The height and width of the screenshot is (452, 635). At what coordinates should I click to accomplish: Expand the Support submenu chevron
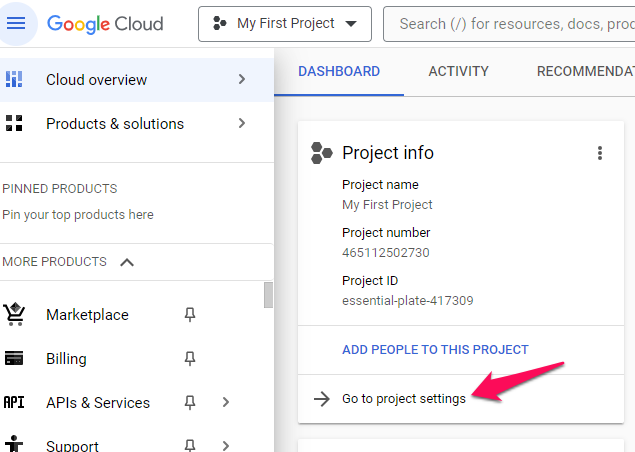(226, 446)
